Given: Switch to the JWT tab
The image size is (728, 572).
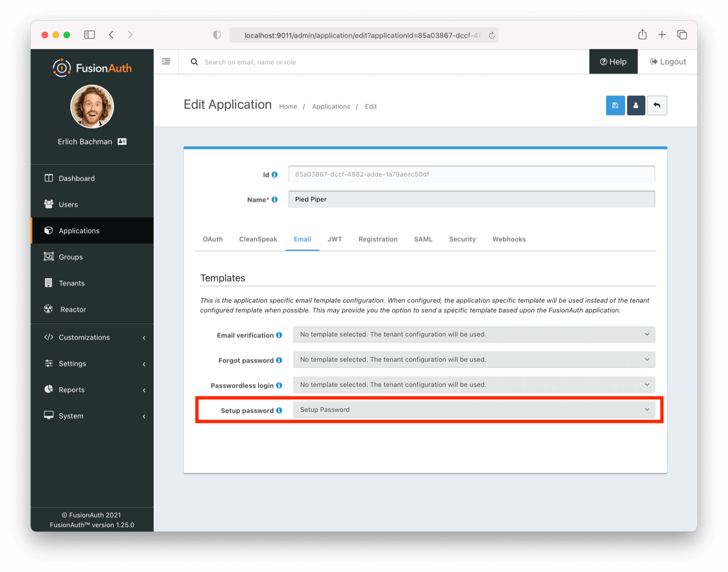Looking at the screenshot, I should tap(335, 239).
